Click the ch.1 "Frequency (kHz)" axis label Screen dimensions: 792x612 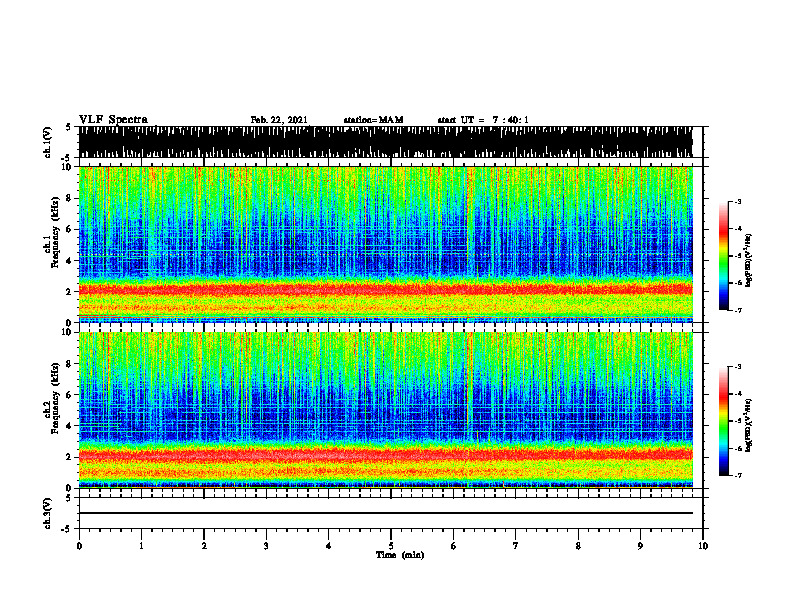55,232
